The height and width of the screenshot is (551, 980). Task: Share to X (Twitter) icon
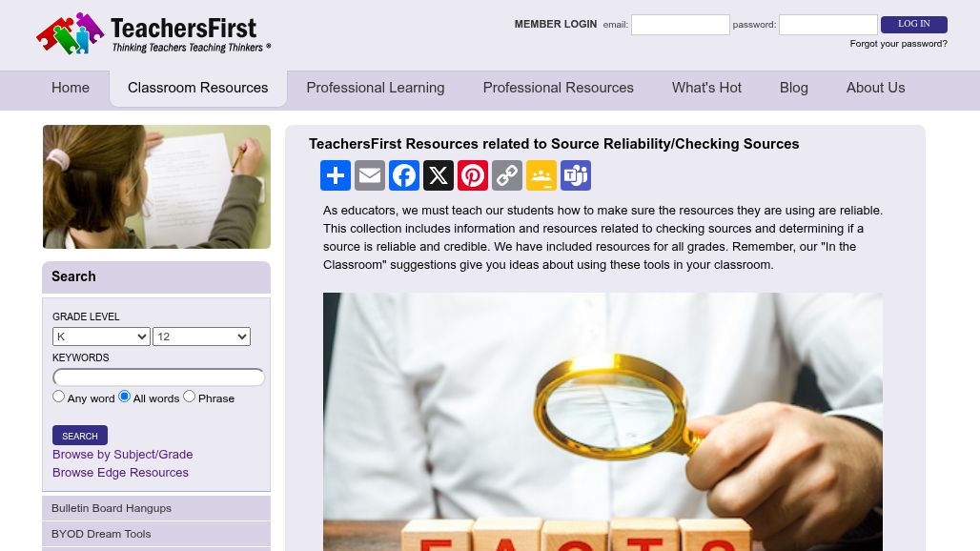click(x=439, y=175)
